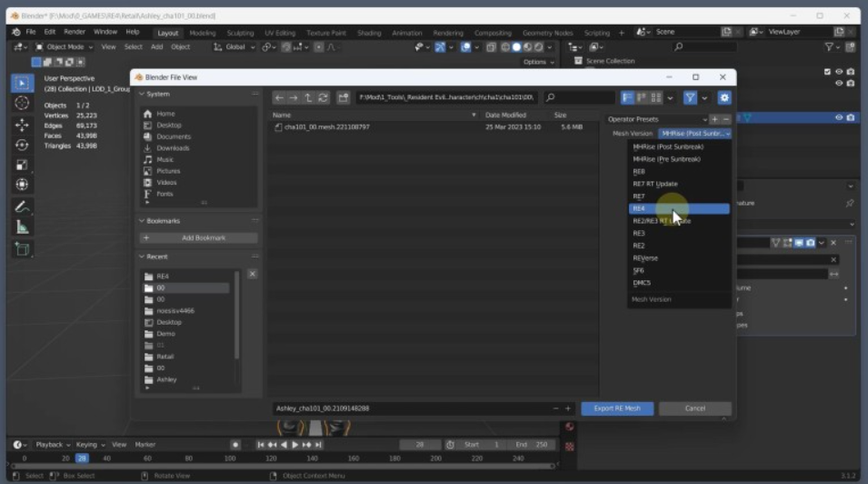Go to parent directory in File View
Screen dimensions: 868x484
click(x=308, y=97)
